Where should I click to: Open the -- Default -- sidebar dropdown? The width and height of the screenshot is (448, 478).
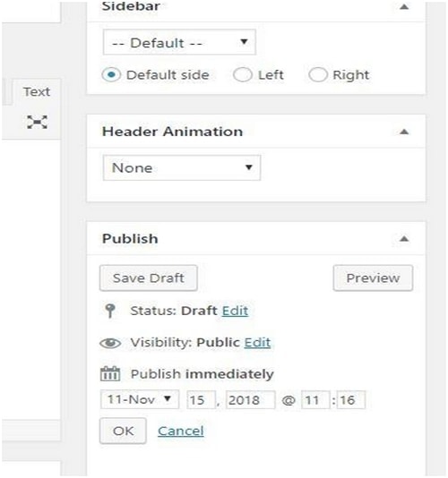pos(179,42)
